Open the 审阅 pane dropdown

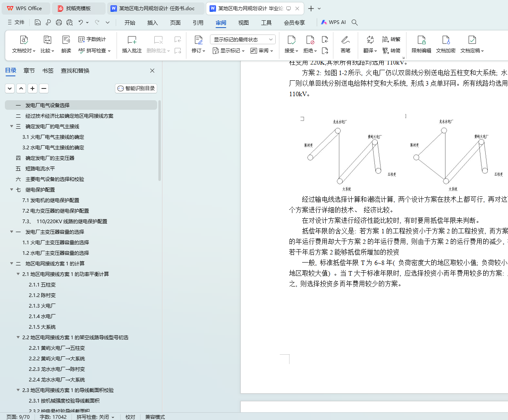[x=262, y=51]
